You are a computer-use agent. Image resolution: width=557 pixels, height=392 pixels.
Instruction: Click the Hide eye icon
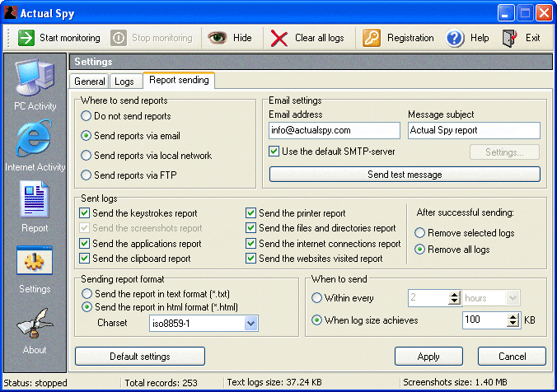[217, 38]
